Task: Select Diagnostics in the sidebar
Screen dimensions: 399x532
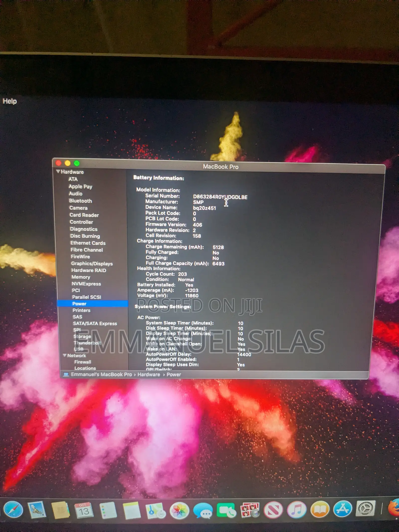Action: (x=84, y=229)
